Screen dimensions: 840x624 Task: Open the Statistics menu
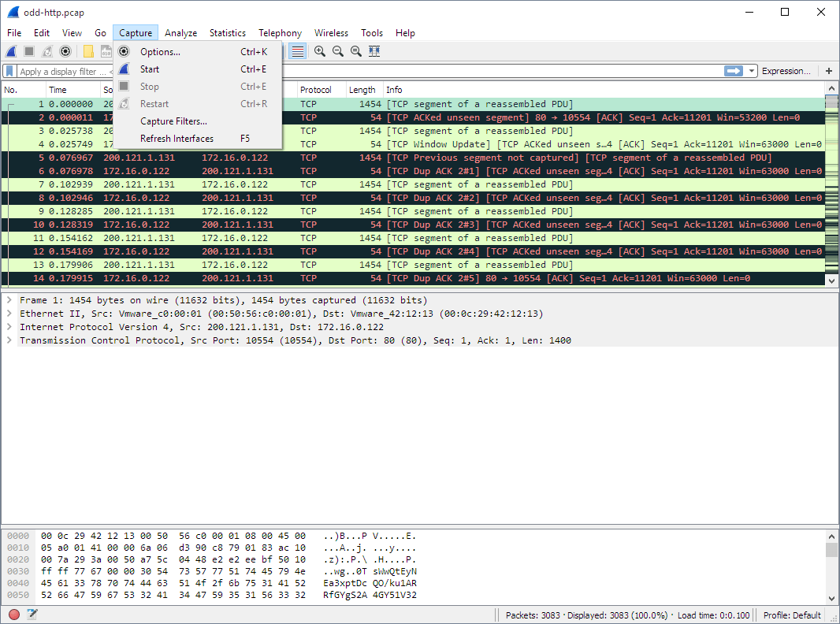[227, 33]
